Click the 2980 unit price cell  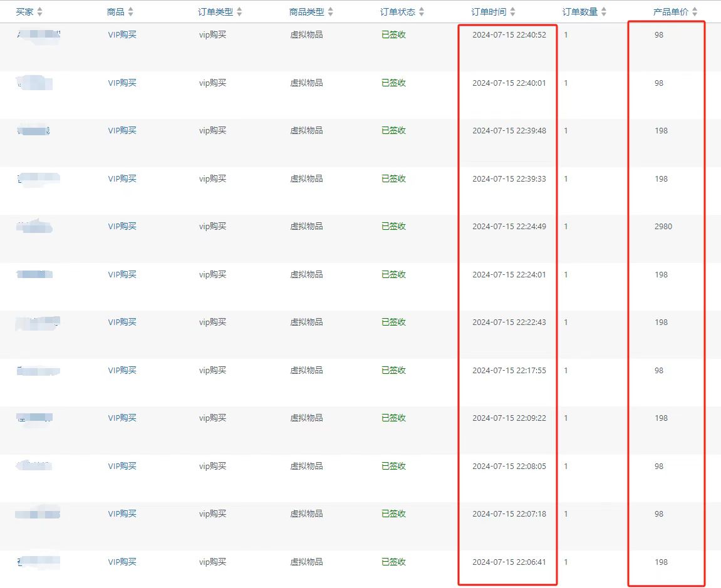(663, 227)
